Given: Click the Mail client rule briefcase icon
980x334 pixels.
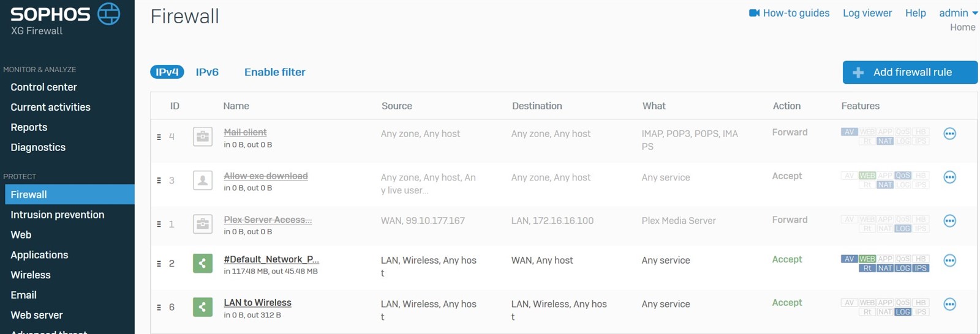Looking at the screenshot, I should (203, 136).
